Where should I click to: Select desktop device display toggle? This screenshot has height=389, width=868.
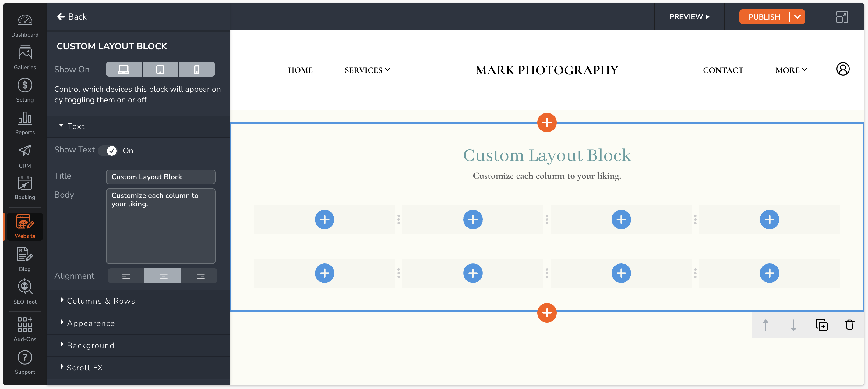(123, 69)
